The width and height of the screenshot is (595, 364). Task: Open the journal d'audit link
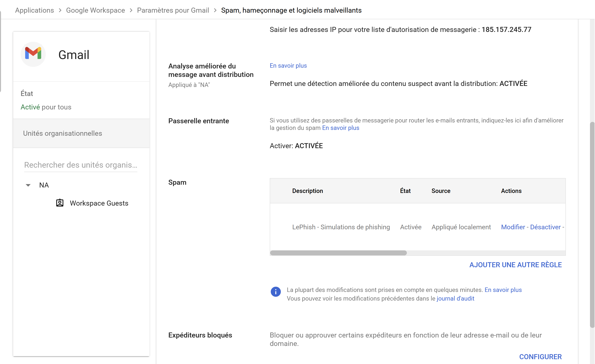tap(455, 298)
